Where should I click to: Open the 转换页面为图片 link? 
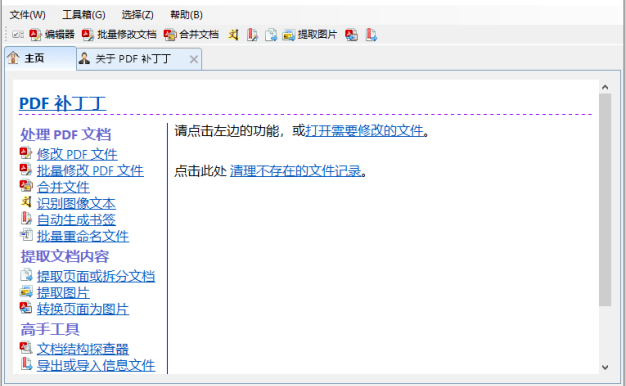(83, 309)
